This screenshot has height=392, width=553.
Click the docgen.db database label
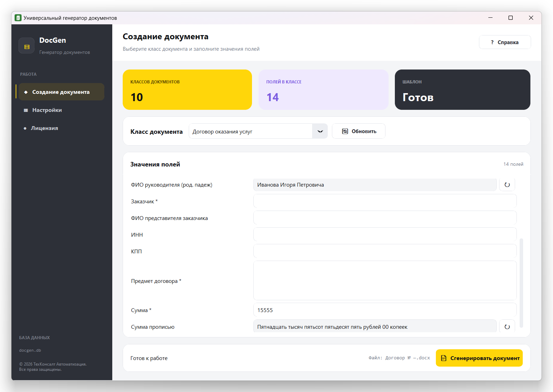click(x=30, y=350)
